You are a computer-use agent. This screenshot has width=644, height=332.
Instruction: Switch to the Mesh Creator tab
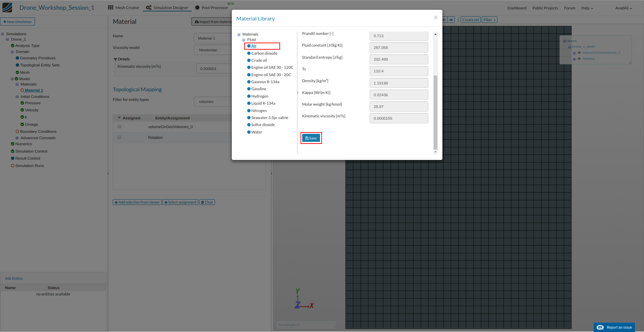[x=123, y=8]
